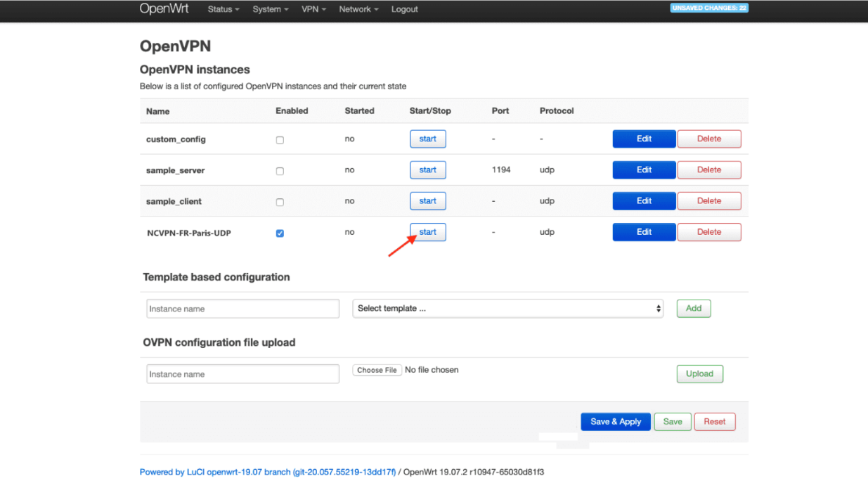This screenshot has width=868, height=488.
Task: Click Save & Apply
Action: click(x=616, y=422)
